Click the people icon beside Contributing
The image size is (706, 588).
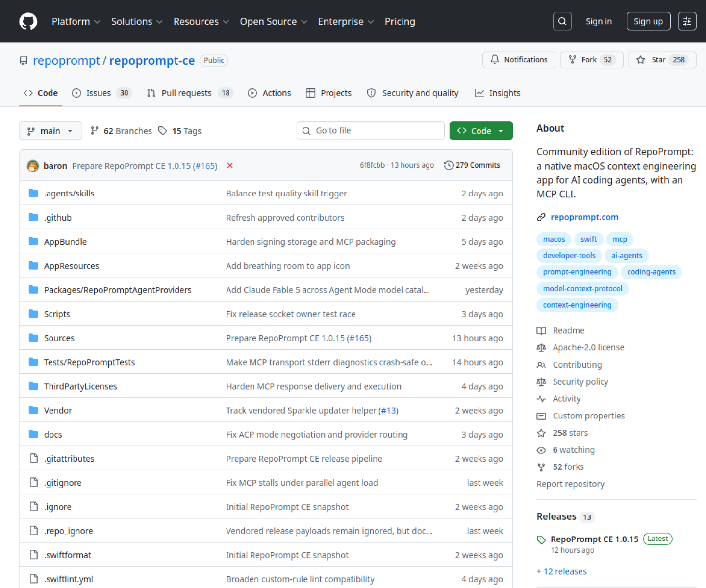coord(541,365)
